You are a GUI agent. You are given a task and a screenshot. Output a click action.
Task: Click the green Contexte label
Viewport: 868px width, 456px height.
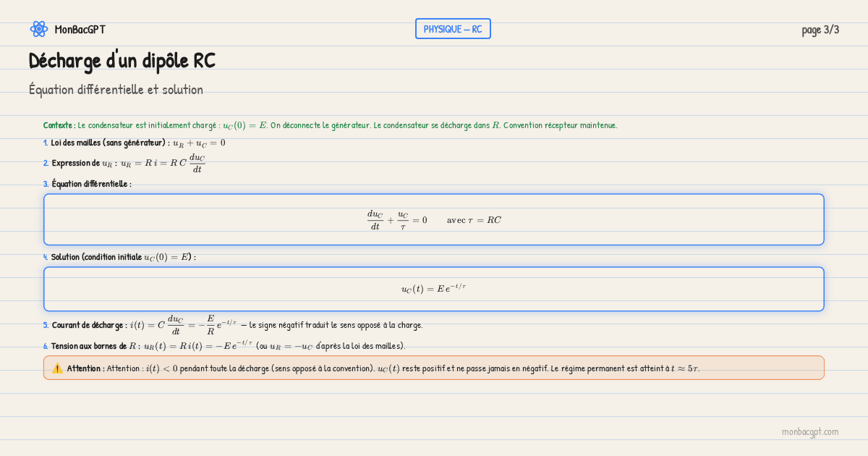pos(59,125)
